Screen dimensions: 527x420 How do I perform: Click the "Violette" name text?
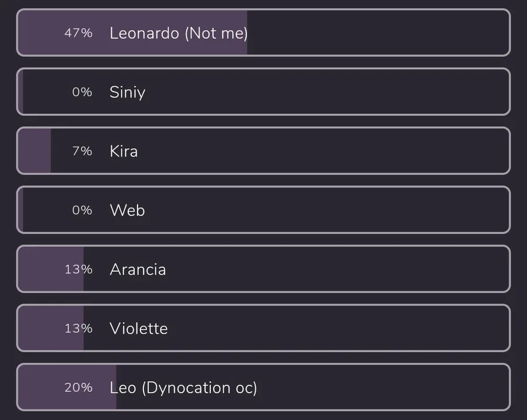pyautogui.click(x=138, y=329)
